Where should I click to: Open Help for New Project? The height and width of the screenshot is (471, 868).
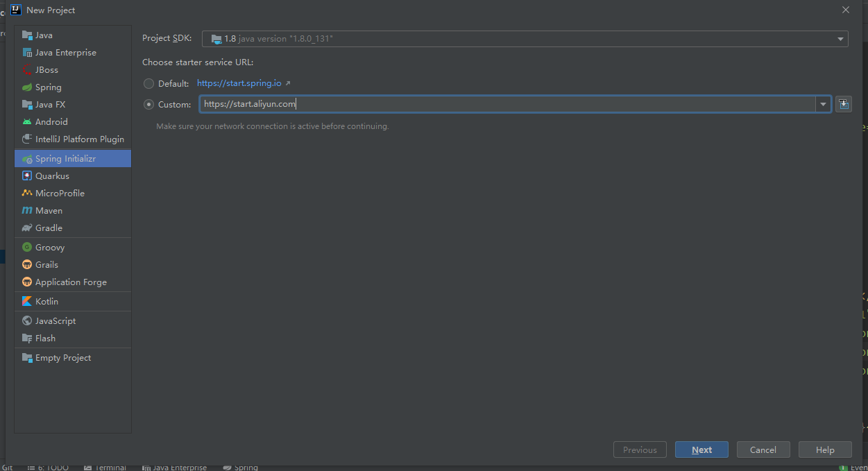click(825, 449)
